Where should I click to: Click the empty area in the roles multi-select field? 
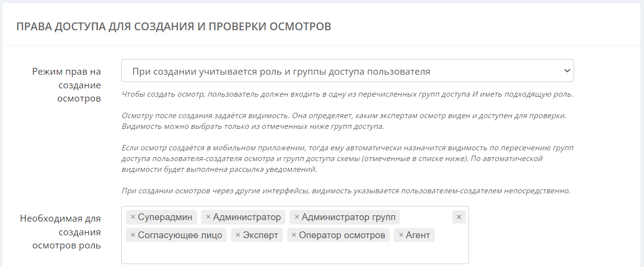tap(293, 253)
